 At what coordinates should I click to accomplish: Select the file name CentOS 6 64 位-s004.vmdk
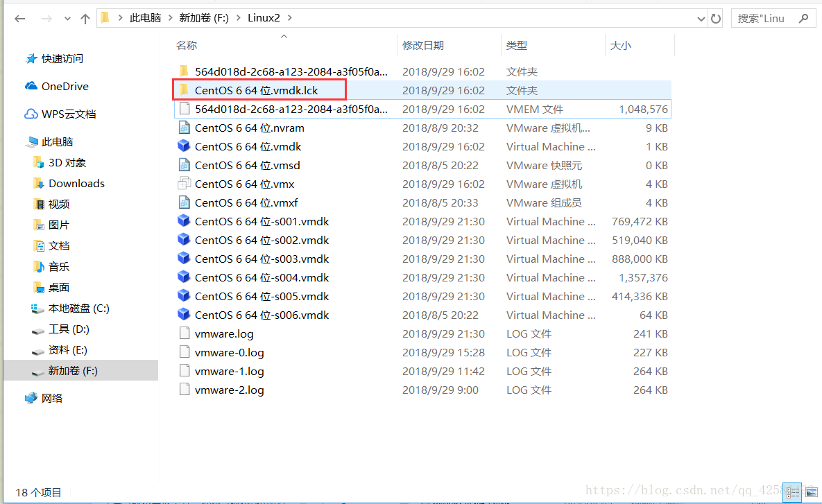(262, 278)
